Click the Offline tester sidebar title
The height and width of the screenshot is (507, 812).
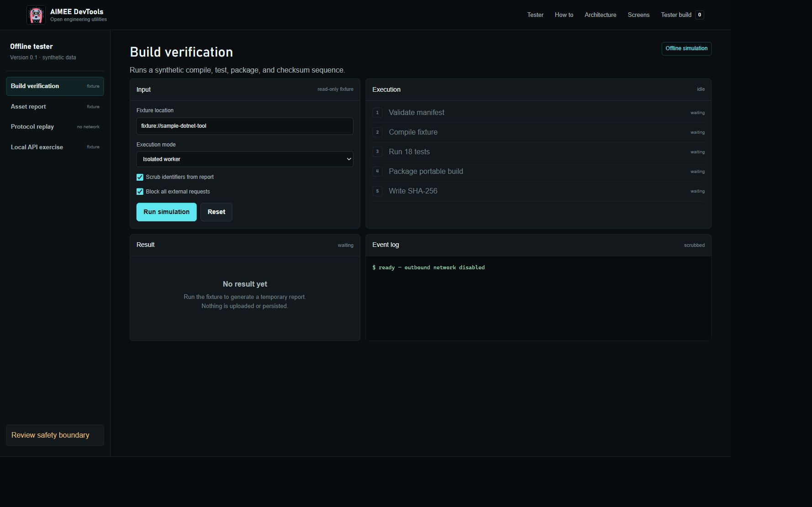click(32, 47)
